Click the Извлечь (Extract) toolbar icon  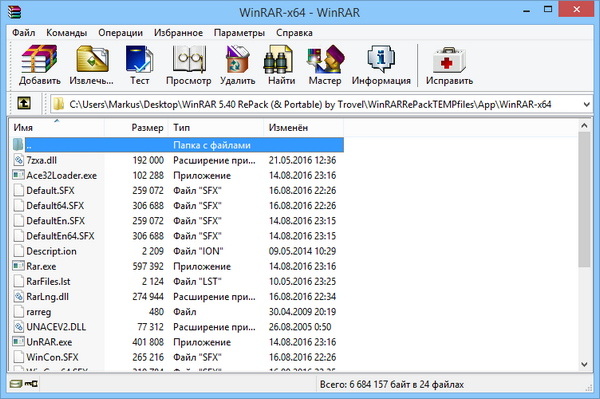point(92,59)
